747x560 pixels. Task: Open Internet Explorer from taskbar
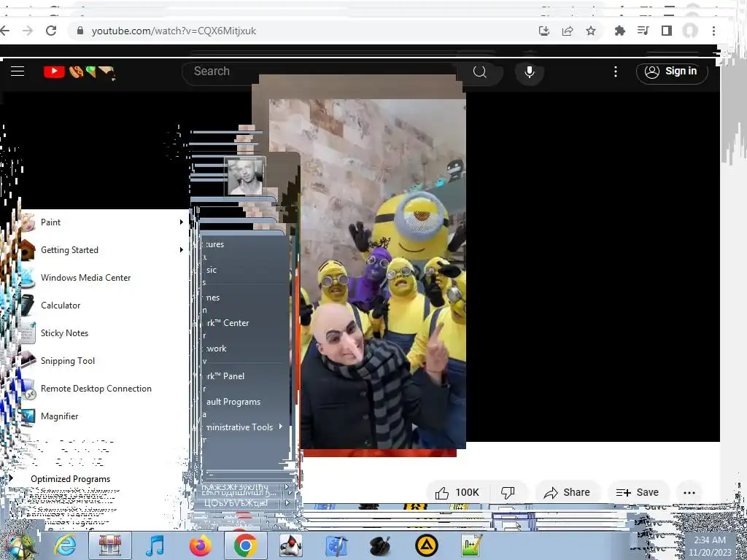[x=65, y=545]
